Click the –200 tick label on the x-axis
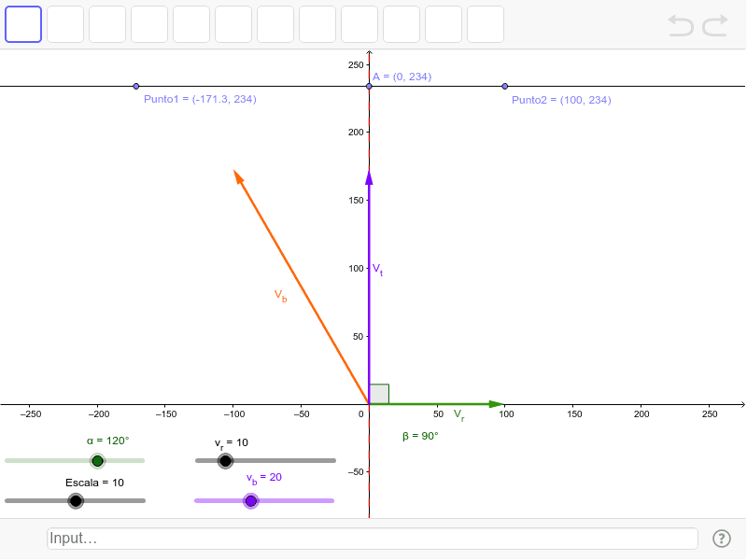Viewport: 747px width, 560px height. [99, 414]
